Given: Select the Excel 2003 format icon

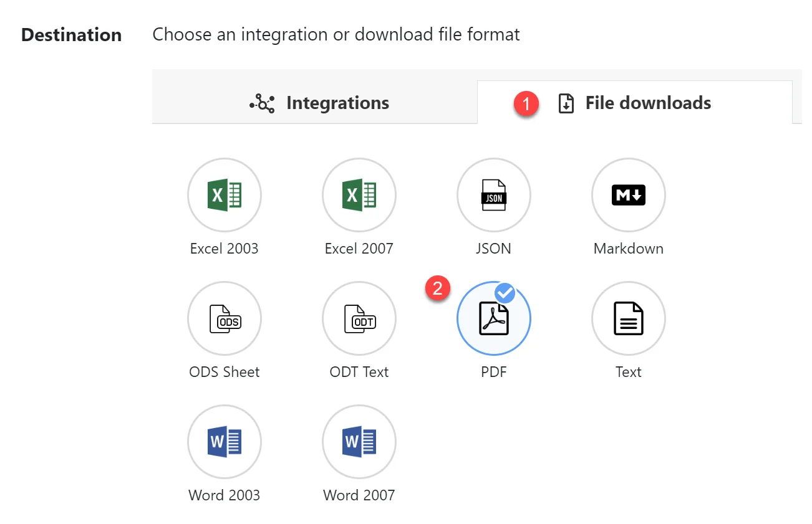Looking at the screenshot, I should tap(225, 195).
